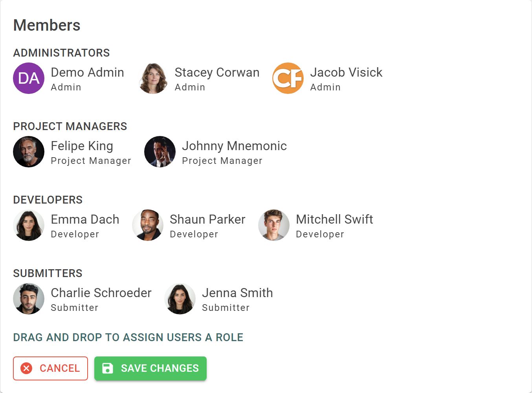Viewport: 532px width, 393px height.
Task: Select Felipe King's profile photo
Action: (x=29, y=152)
